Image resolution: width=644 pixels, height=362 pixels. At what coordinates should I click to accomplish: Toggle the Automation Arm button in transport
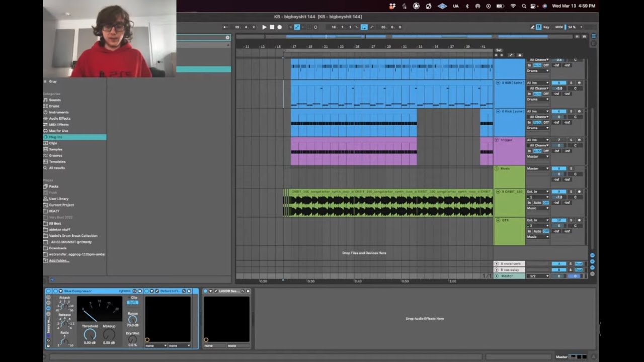(297, 27)
